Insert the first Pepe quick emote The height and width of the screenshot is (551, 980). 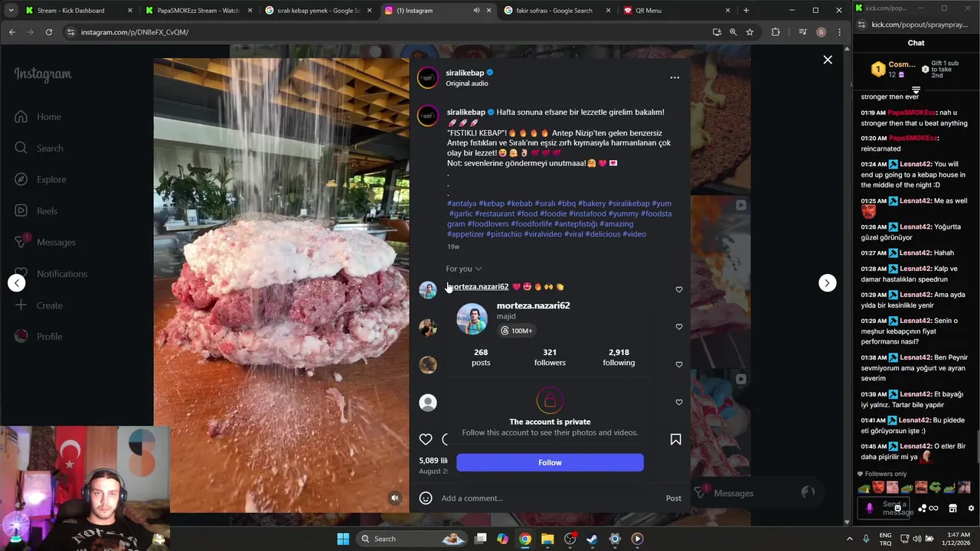[x=864, y=487]
